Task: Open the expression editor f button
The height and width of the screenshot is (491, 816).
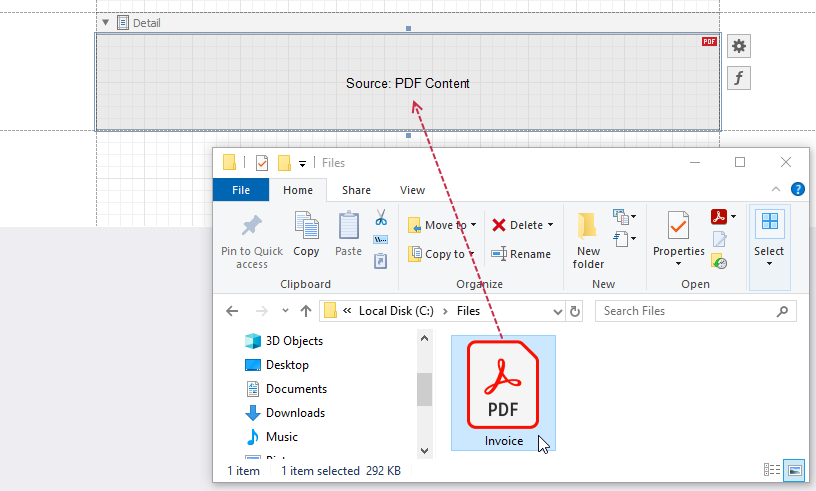Action: point(738,78)
